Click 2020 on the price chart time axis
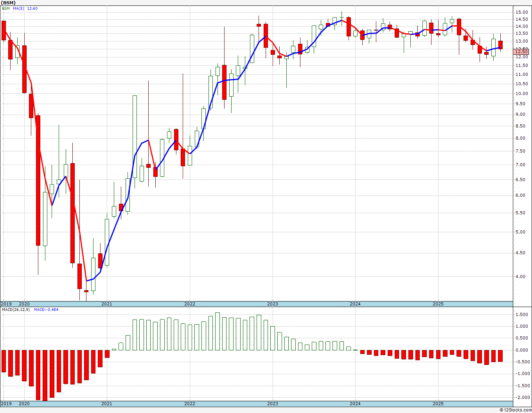 tap(24, 304)
